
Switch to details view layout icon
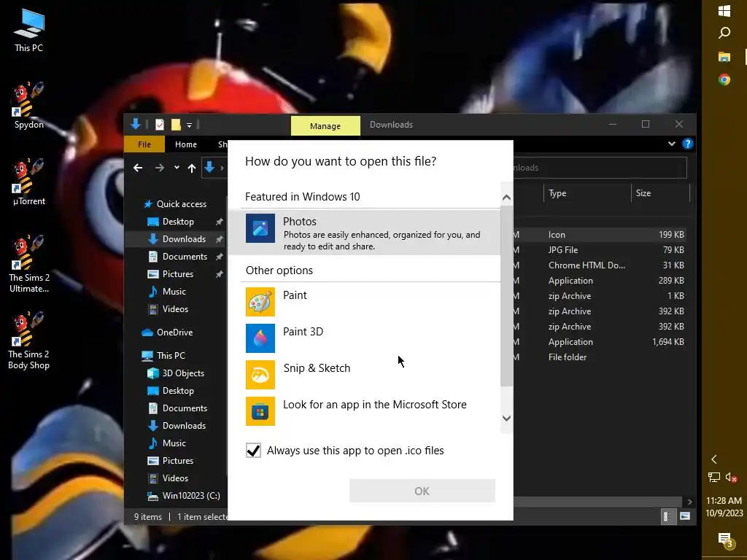(667, 517)
